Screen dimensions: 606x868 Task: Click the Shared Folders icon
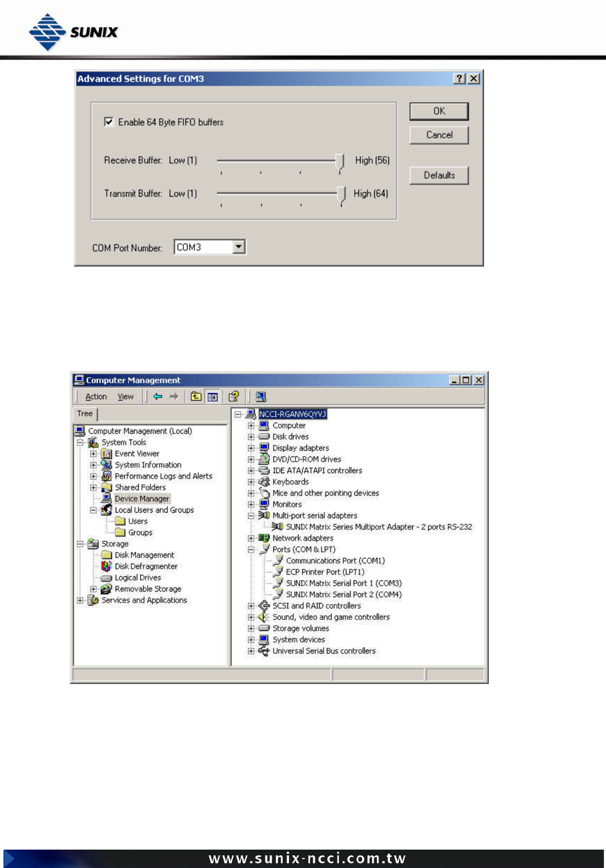(x=107, y=487)
